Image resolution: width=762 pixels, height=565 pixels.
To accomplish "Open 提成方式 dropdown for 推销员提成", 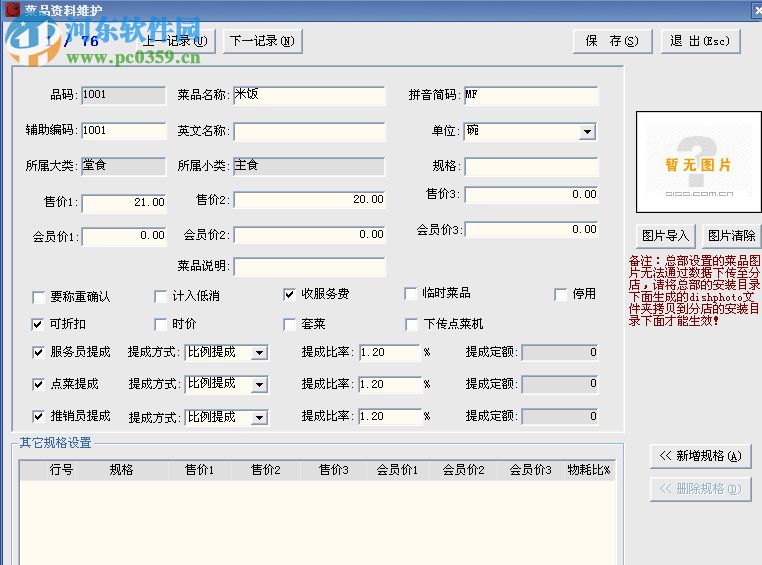I will click(x=260, y=417).
